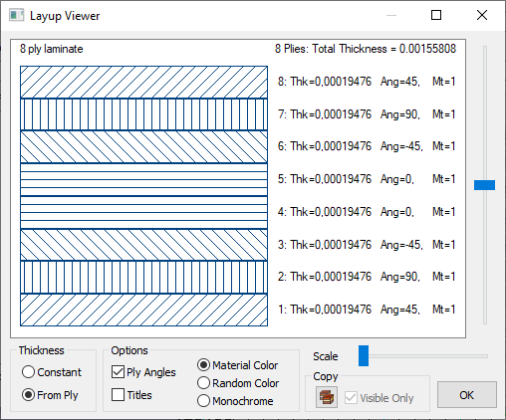506x420 pixels.
Task: Select From Ply thickness option
Action: click(x=50, y=395)
